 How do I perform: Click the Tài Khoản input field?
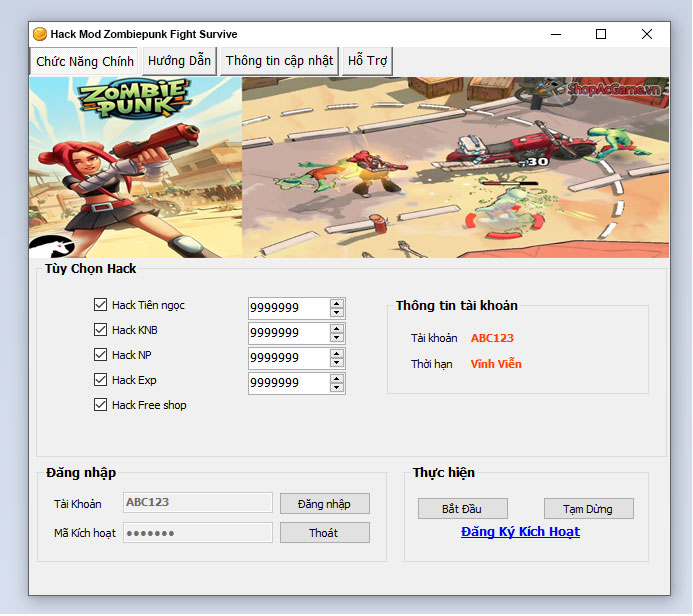click(198, 502)
